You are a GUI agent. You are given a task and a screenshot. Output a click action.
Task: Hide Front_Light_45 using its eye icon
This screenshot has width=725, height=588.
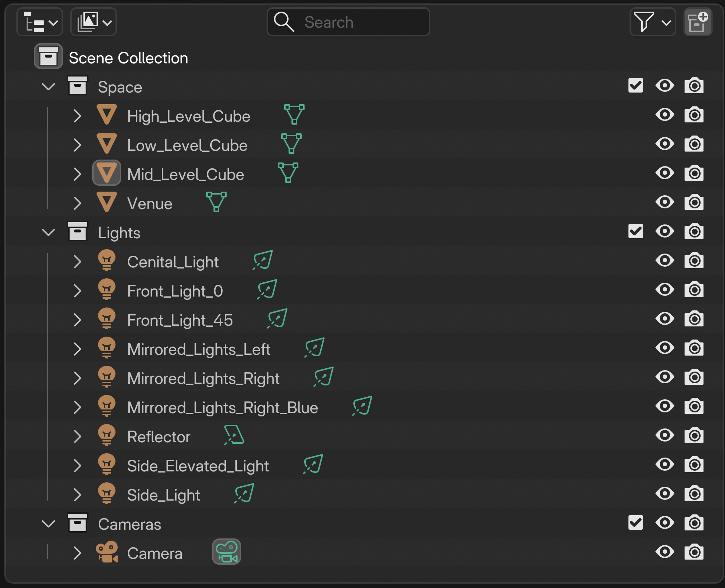665,319
